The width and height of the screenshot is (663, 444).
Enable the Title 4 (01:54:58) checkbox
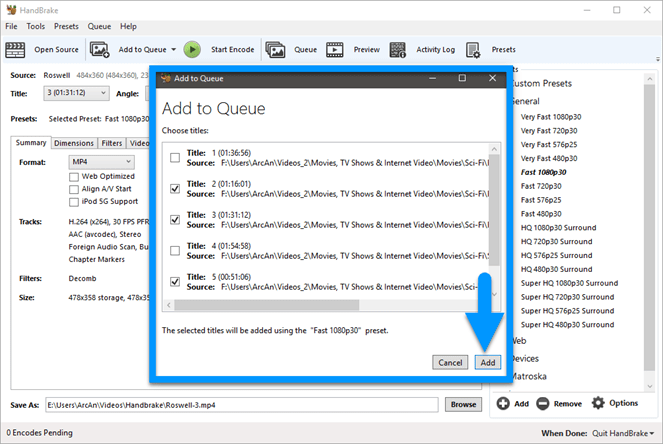click(175, 251)
